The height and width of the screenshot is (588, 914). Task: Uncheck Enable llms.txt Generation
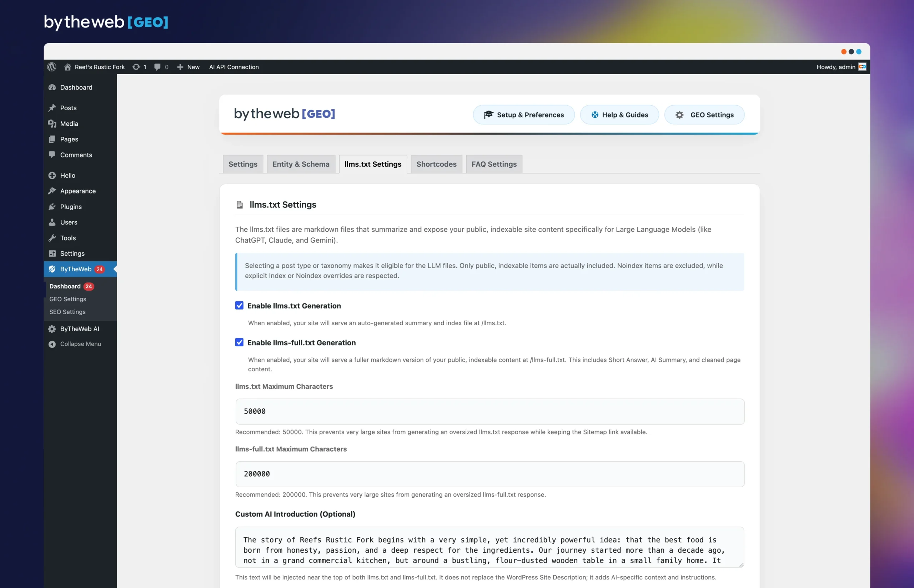point(239,306)
